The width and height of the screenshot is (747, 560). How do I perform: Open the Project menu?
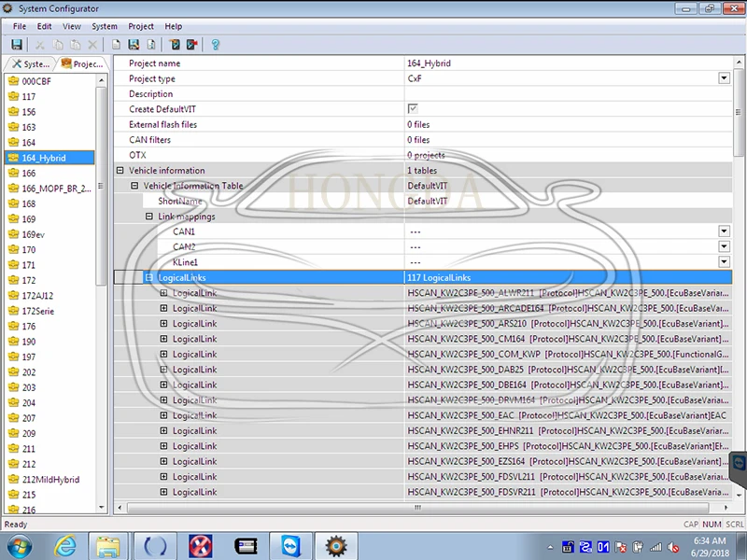coord(141,26)
